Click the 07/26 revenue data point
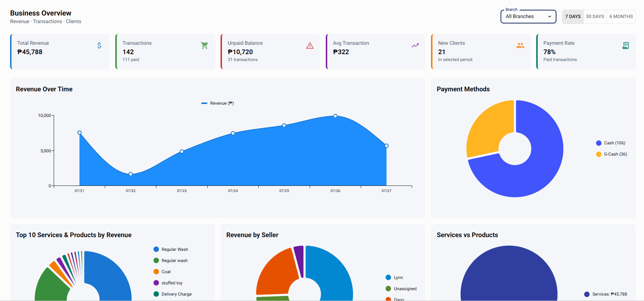This screenshot has height=301, width=644. (x=336, y=116)
